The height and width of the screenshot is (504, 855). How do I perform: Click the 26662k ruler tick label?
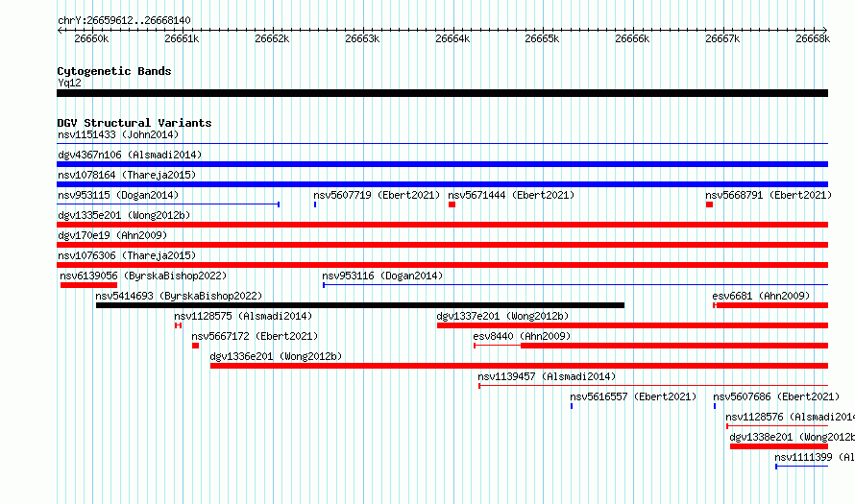272,38
